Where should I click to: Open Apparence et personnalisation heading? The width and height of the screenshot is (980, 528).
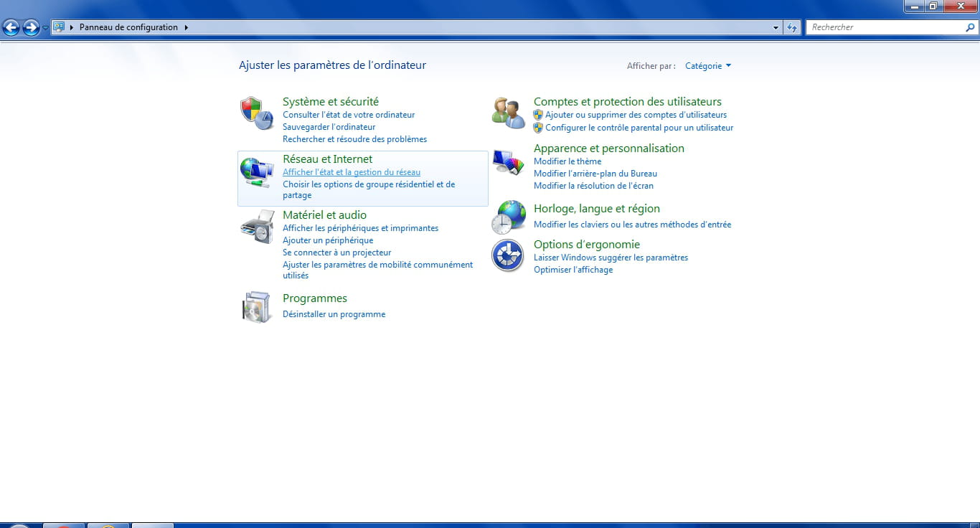point(609,148)
